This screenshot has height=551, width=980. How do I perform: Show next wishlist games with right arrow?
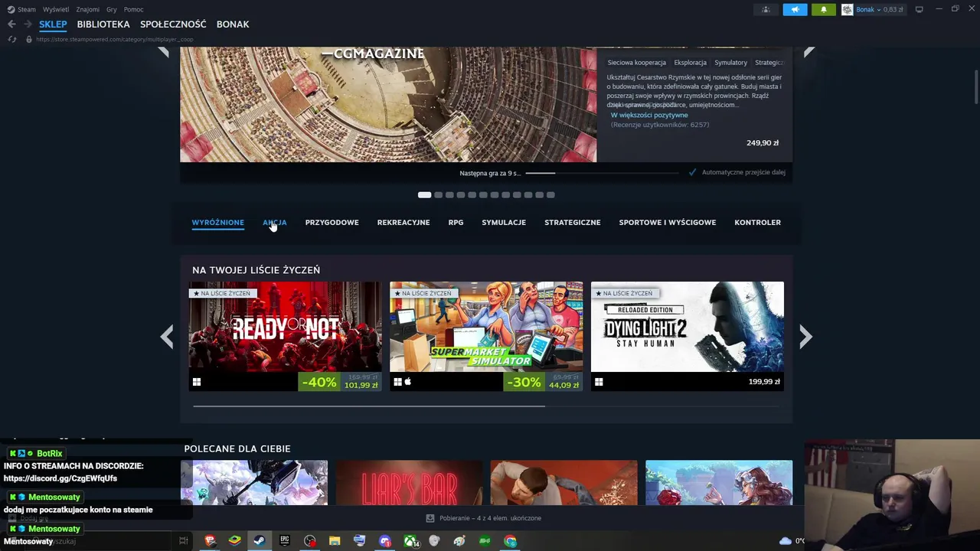coord(805,337)
